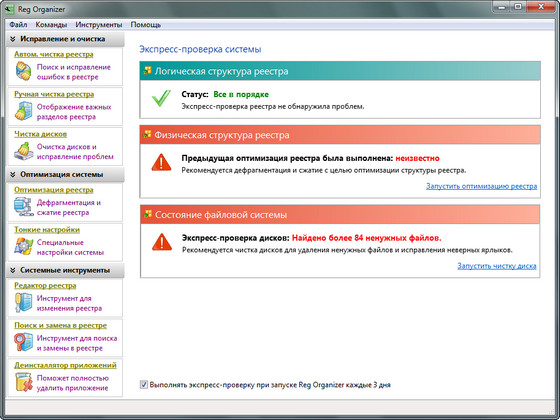Open the Инструменты menu
The height and width of the screenshot is (420, 560).
tap(99, 25)
